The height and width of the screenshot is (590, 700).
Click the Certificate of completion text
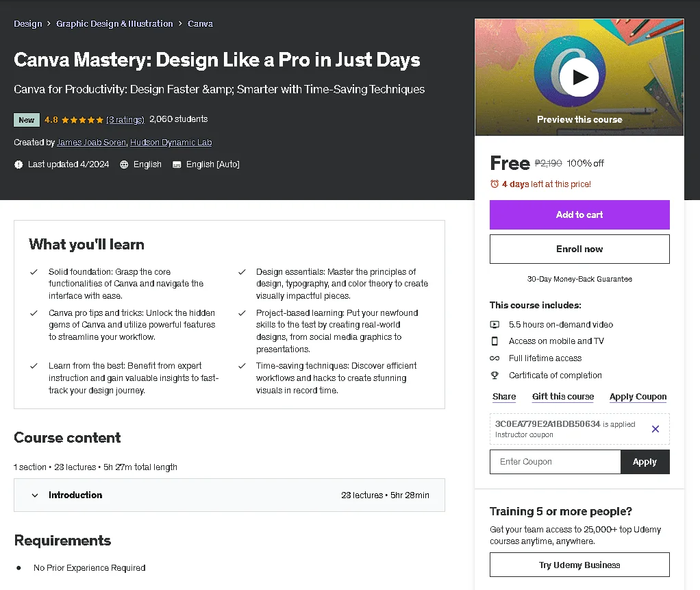pyautogui.click(x=555, y=375)
